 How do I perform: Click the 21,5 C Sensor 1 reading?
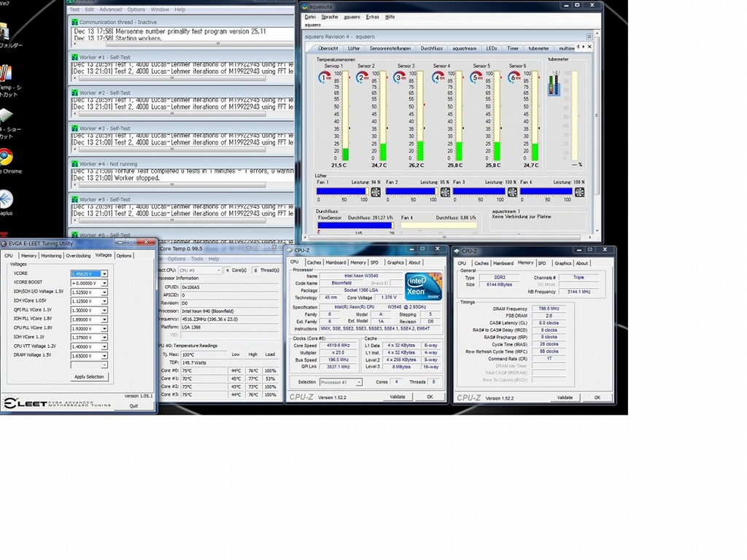[338, 166]
